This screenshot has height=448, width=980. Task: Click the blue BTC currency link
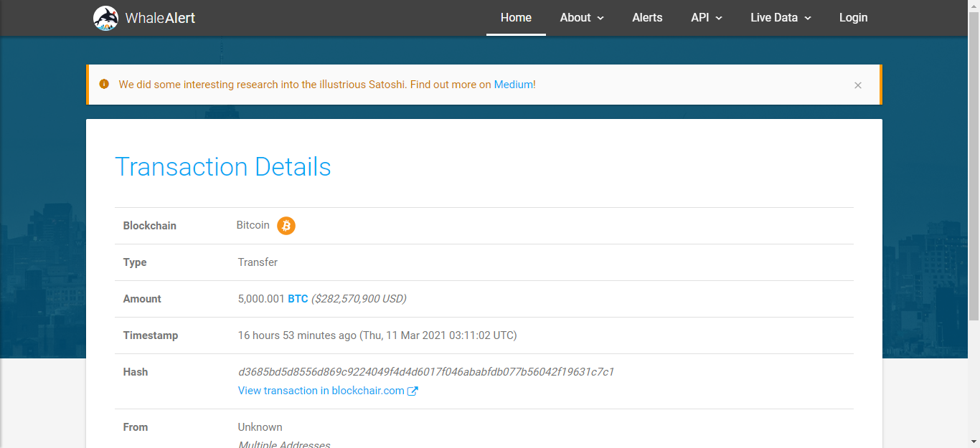coord(298,299)
